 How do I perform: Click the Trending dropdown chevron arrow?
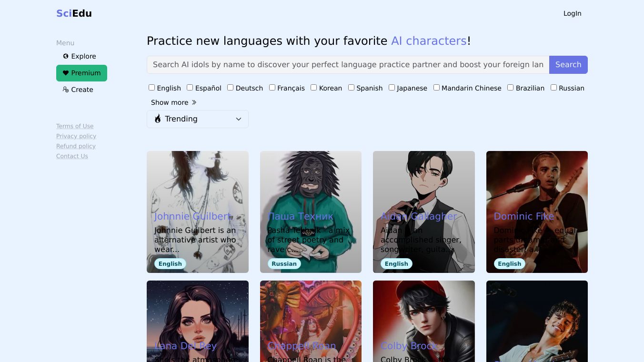(239, 119)
